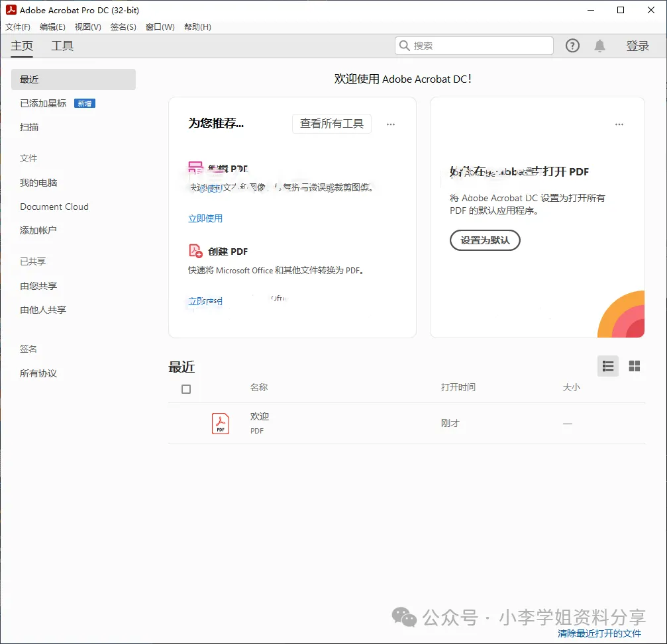The width and height of the screenshot is (667, 644).
Task: Click the Acrobat logo in title bar
Action: [x=11, y=10]
